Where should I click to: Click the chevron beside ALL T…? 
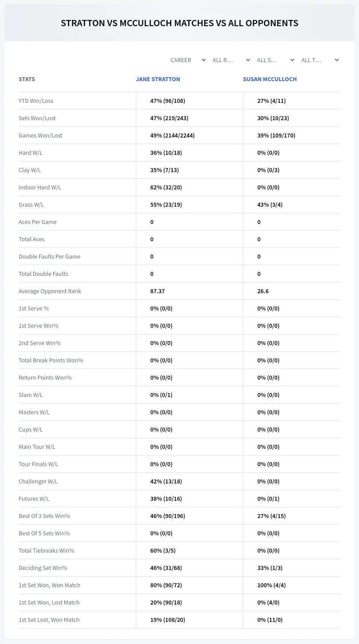[336, 60]
